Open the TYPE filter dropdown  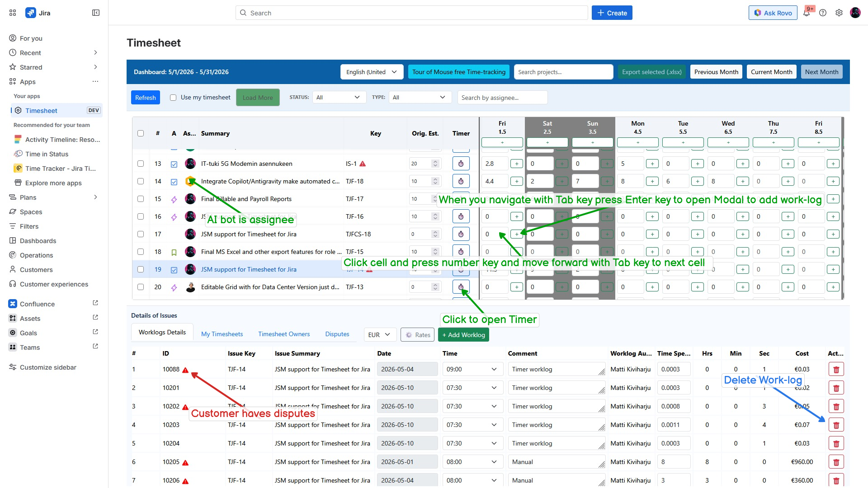(420, 97)
